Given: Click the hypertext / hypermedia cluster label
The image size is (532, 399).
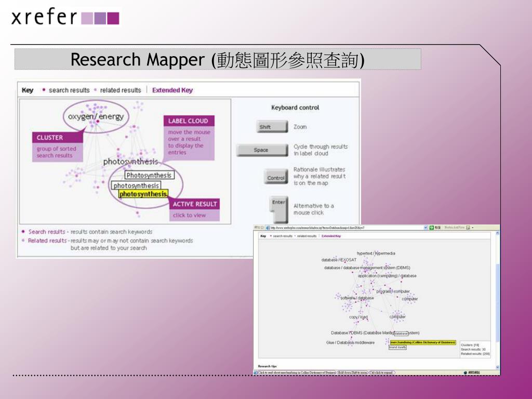Looking at the screenshot, I should pyautogui.click(x=376, y=253).
